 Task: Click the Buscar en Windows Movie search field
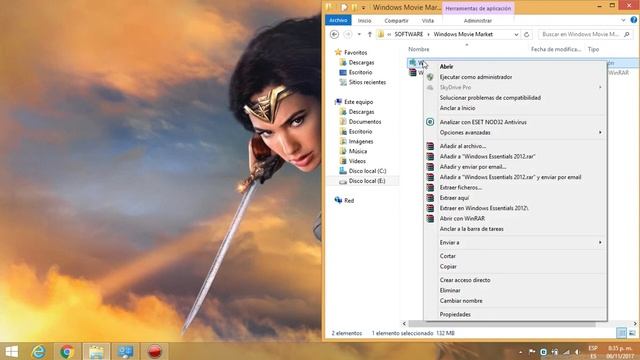tap(580, 35)
